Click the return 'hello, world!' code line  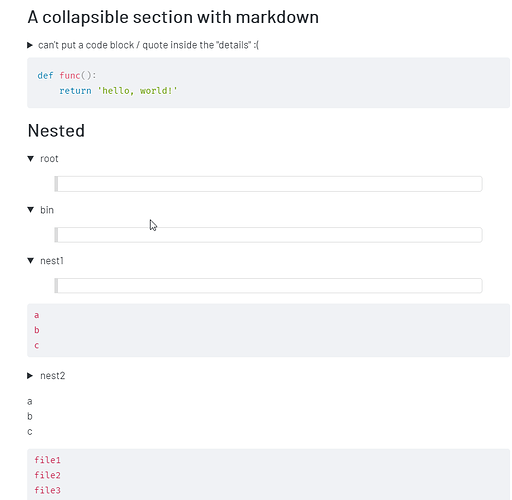coord(118,91)
